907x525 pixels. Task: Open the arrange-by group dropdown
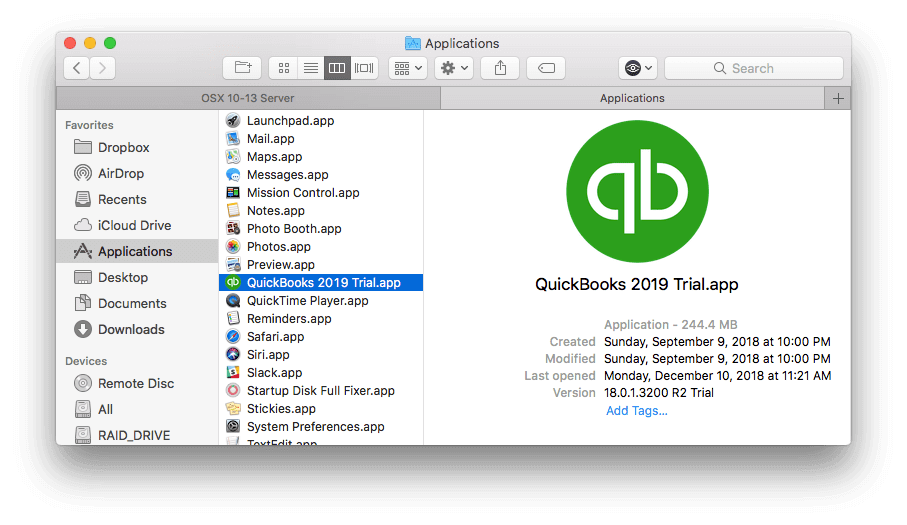point(408,68)
